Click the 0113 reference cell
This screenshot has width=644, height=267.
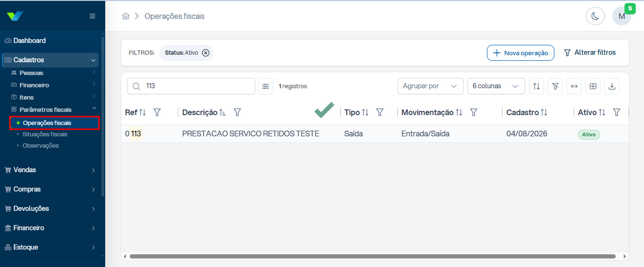click(x=133, y=134)
